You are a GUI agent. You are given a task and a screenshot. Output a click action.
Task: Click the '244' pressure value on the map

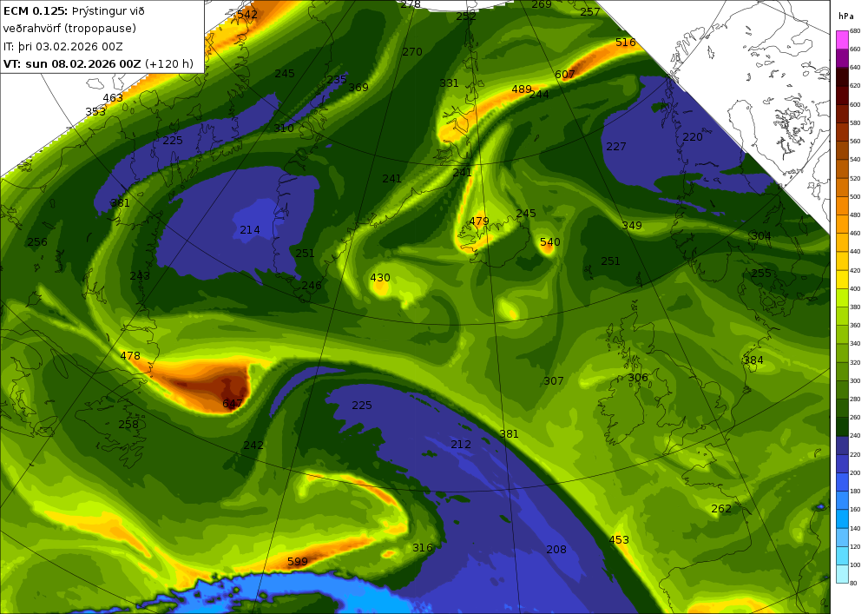coord(539,95)
